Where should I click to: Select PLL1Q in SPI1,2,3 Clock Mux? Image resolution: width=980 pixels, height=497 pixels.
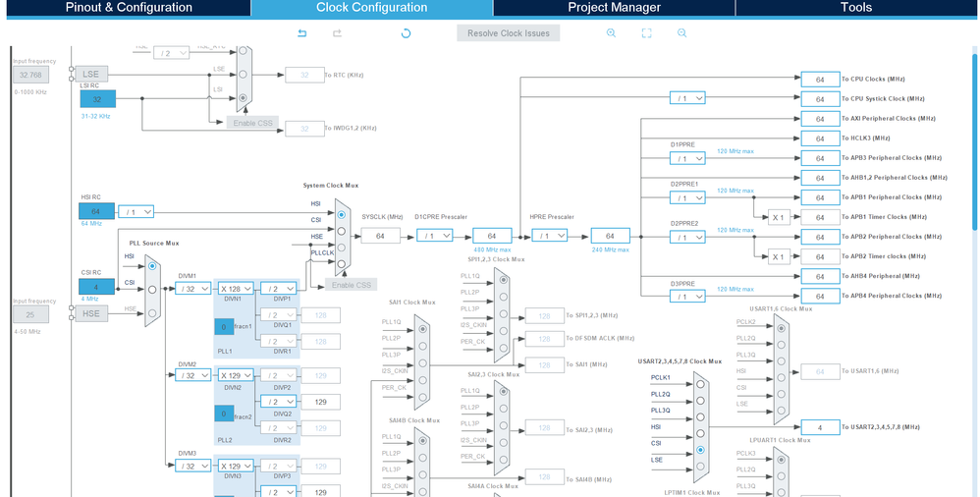coord(503,280)
